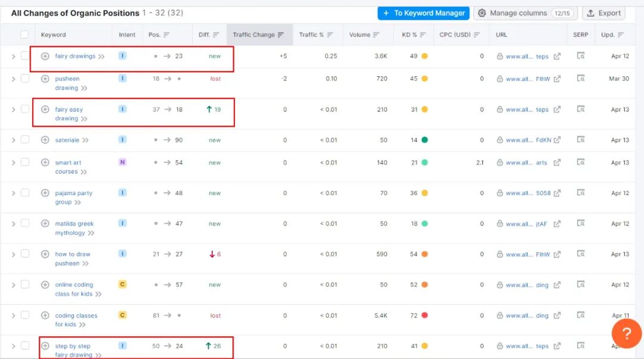Click the To Keyword Manager button
Screen dimensions: 644x359
(x=423, y=13)
